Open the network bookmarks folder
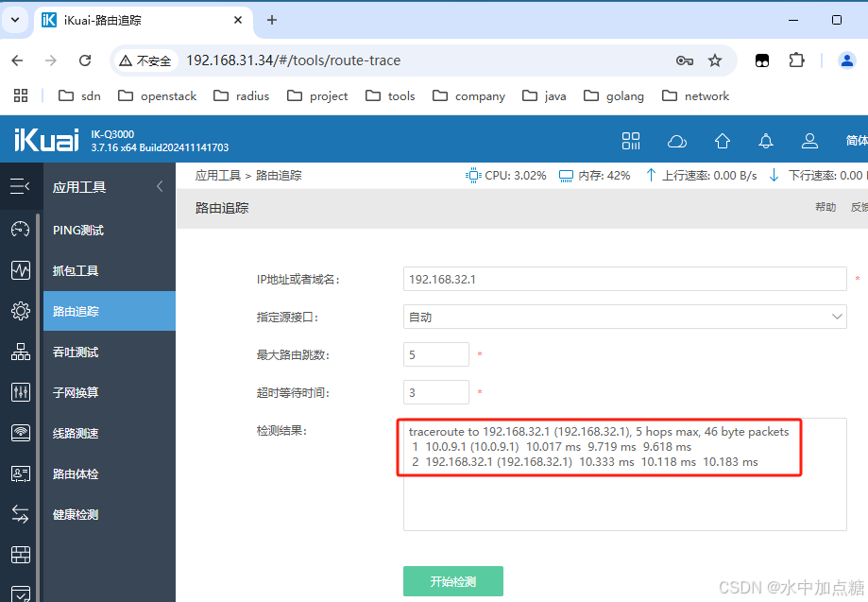Screen dimensions: 868x602 [695, 95]
